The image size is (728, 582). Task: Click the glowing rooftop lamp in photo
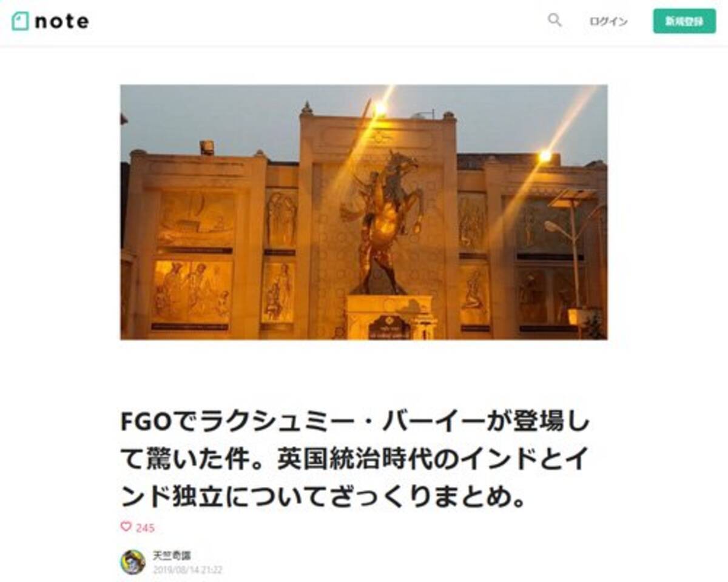(380, 109)
